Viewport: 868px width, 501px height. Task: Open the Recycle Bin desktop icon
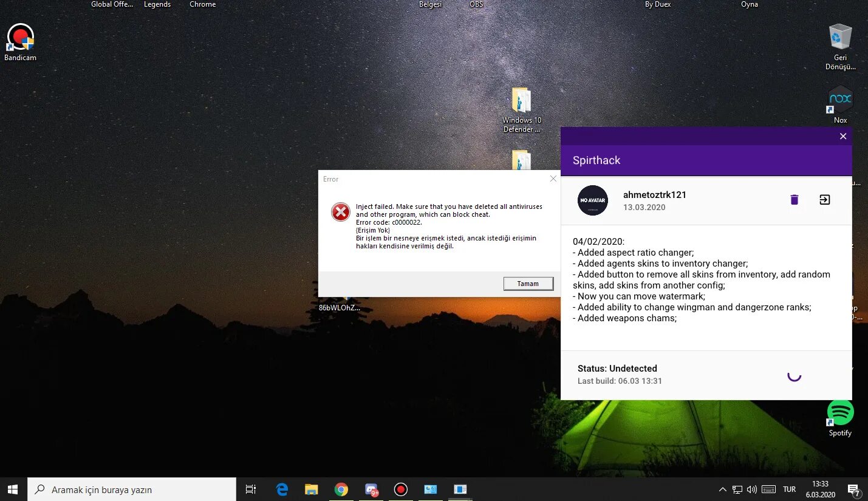841,47
